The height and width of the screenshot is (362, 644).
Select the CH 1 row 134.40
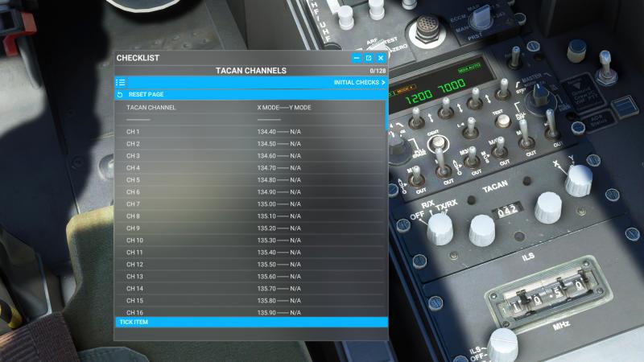pyautogui.click(x=250, y=132)
